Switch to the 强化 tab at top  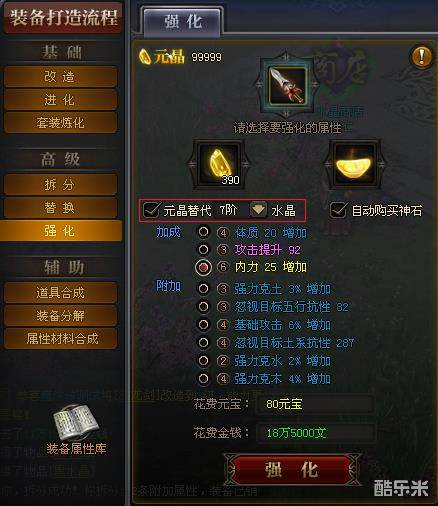tap(183, 22)
